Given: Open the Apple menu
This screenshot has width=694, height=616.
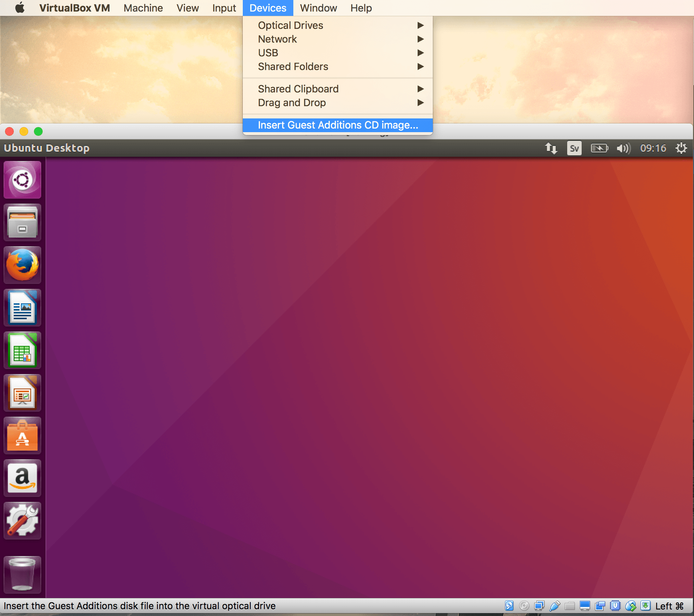Looking at the screenshot, I should coord(20,8).
